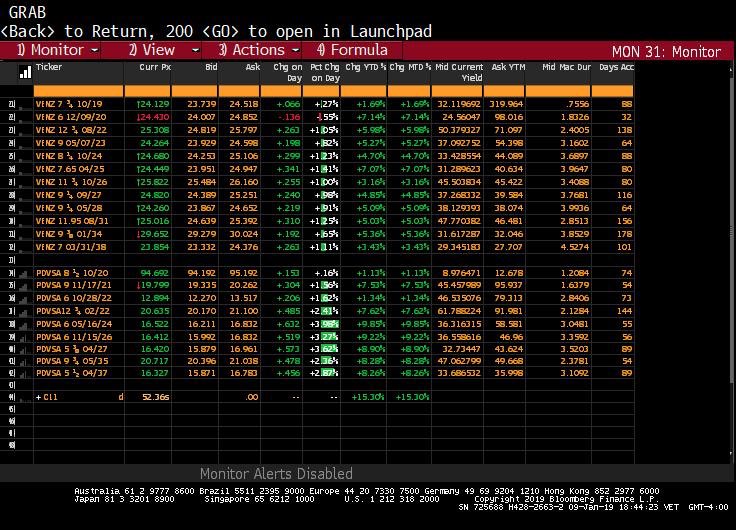The image size is (736, 530).
Task: Click the 52.36s price for Cl1
Action: pos(155,397)
